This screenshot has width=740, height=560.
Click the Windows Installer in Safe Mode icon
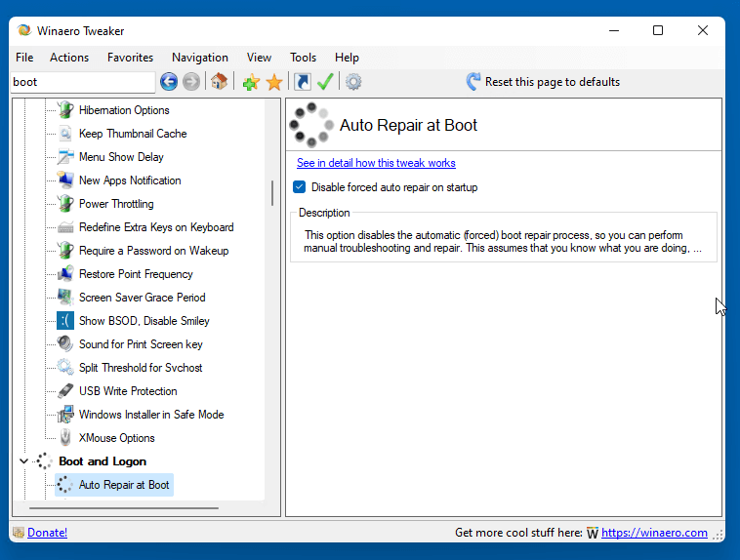pos(65,415)
